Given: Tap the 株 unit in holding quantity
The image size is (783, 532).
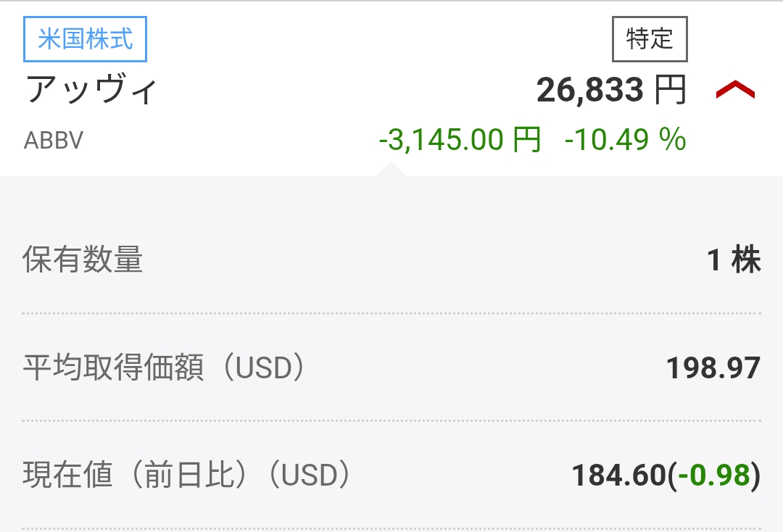Looking at the screenshot, I should 747,259.
